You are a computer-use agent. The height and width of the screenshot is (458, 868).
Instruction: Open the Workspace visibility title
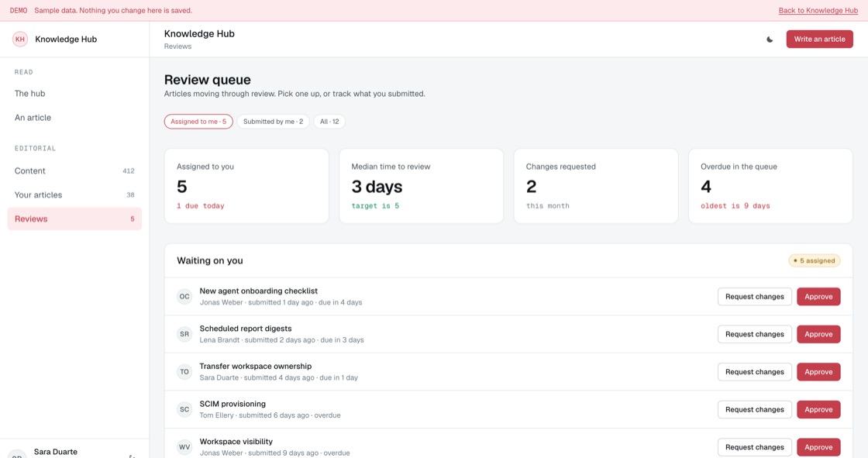pyautogui.click(x=236, y=442)
